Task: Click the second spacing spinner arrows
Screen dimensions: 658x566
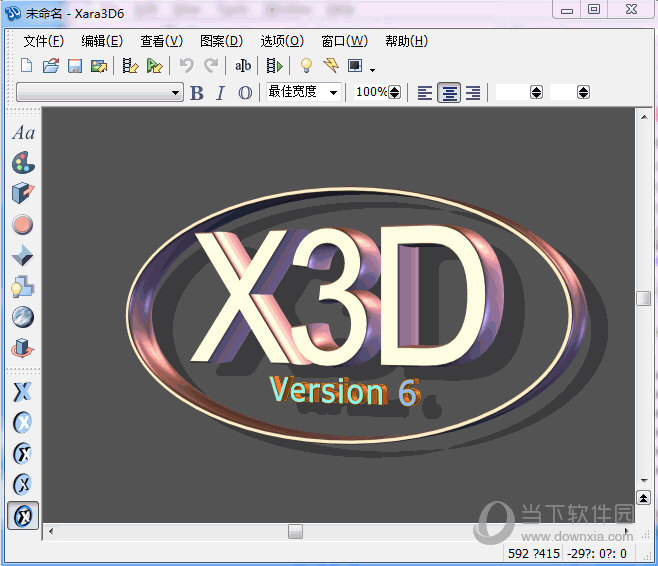Action: tap(583, 92)
